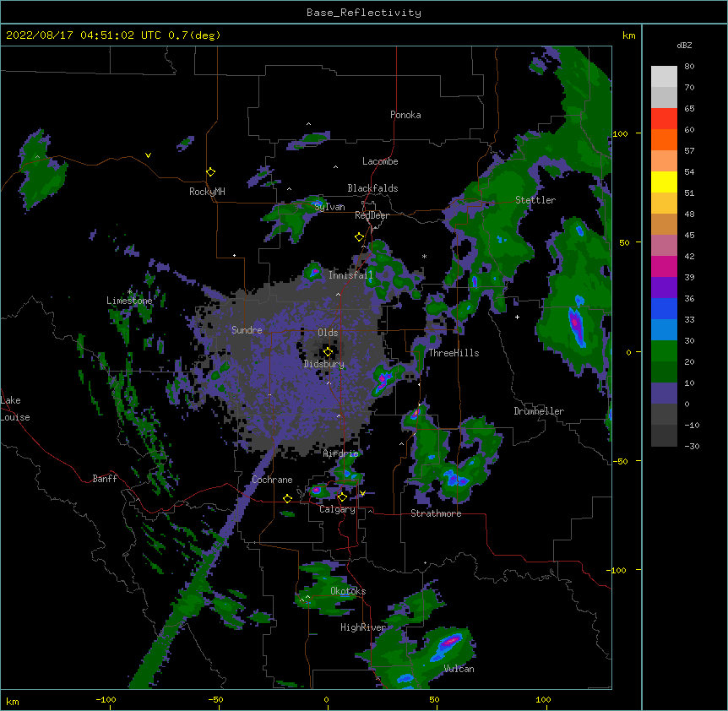Click the small magenta cell west of Innisfail
This screenshot has width=728, height=711.
coord(314,271)
